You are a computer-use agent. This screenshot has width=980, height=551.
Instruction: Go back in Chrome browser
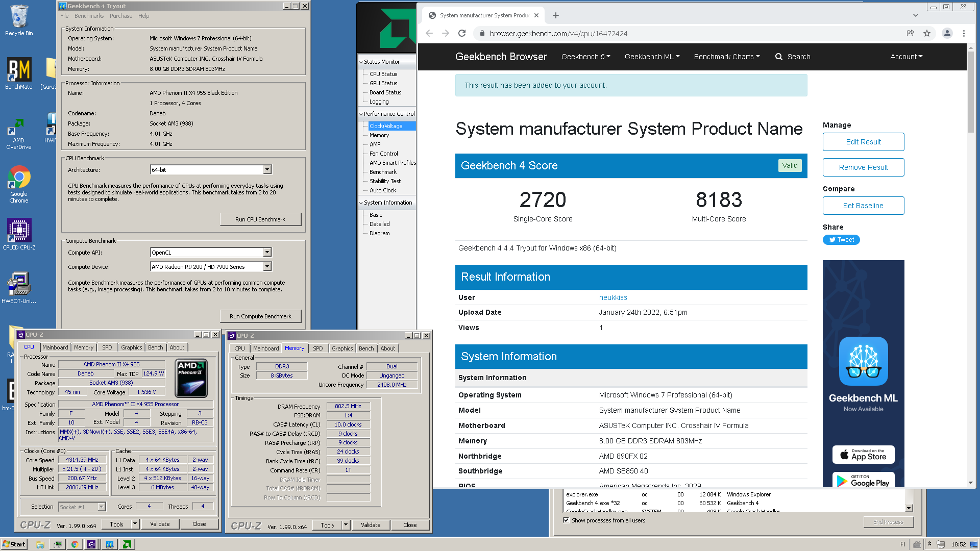point(429,33)
